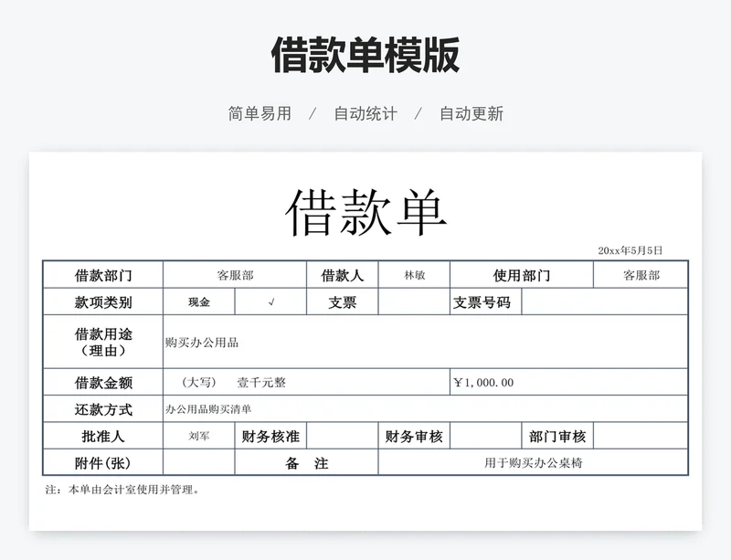Click the amount "¥1,000.00"
Image resolution: width=731 pixels, height=560 pixels.
tap(483, 383)
